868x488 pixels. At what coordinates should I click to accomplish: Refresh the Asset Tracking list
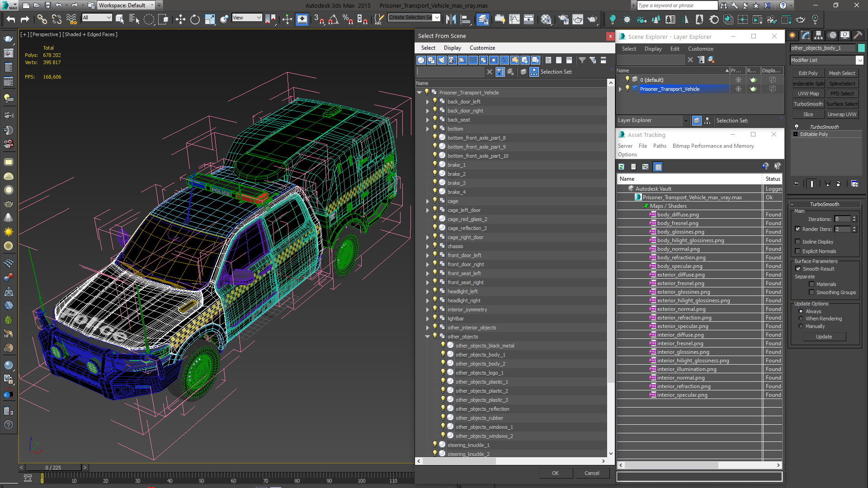click(622, 167)
